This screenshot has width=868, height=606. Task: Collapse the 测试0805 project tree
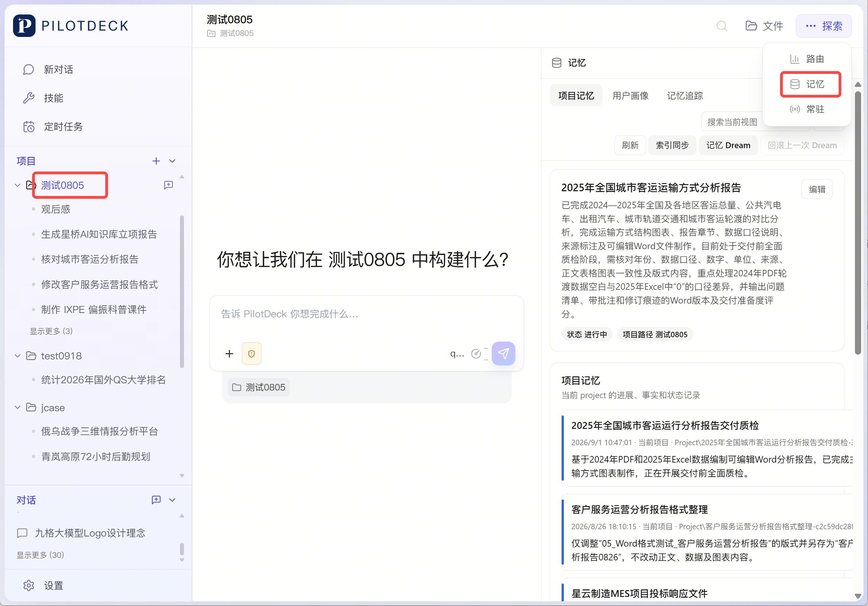point(17,185)
